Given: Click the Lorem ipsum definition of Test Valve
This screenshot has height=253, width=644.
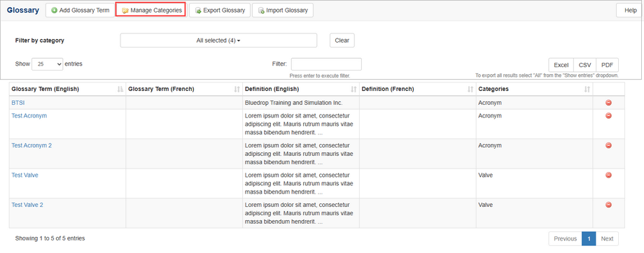Looking at the screenshot, I should click(299, 184).
